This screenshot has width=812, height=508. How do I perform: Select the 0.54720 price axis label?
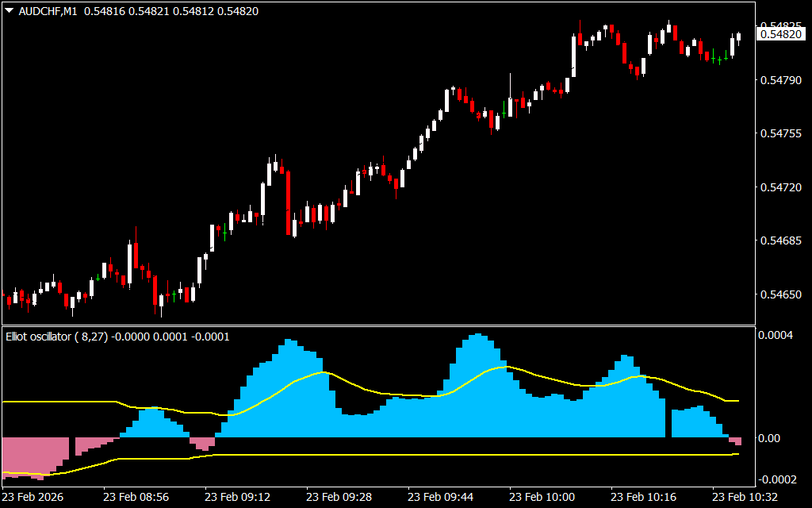780,187
